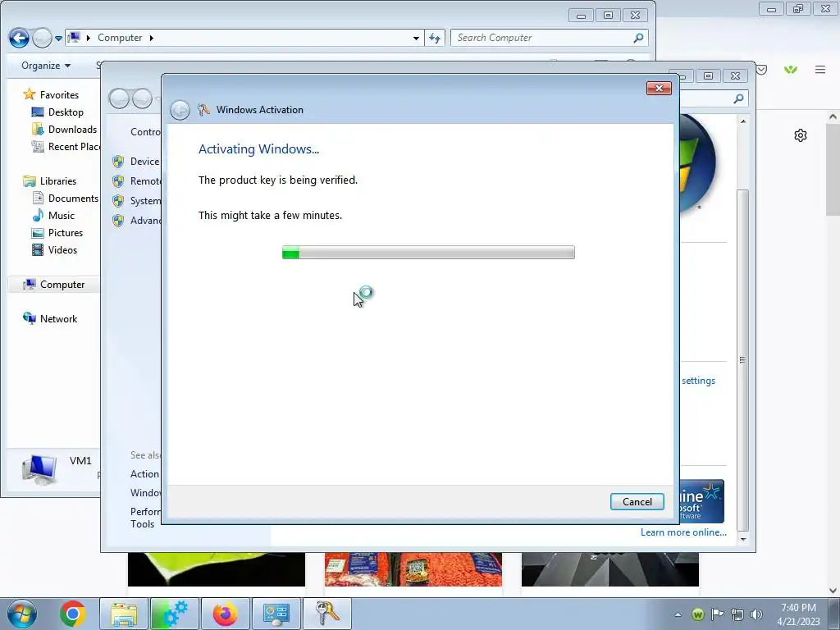This screenshot has height=630, width=840.
Task: Open the dark geometric thumbnail in browser
Action: (x=610, y=569)
